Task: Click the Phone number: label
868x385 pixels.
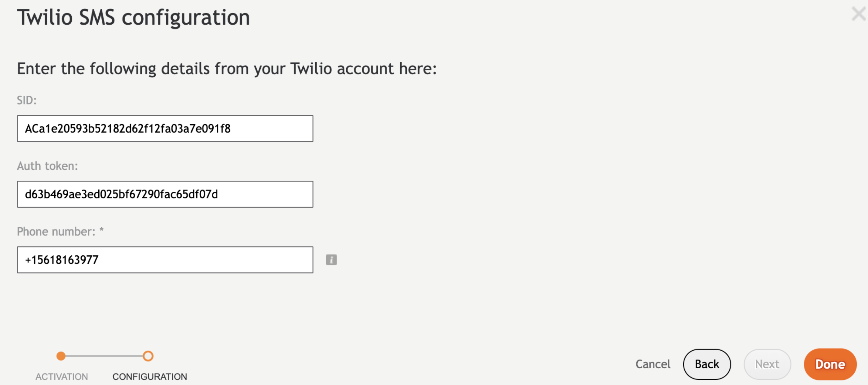Action: (x=56, y=232)
